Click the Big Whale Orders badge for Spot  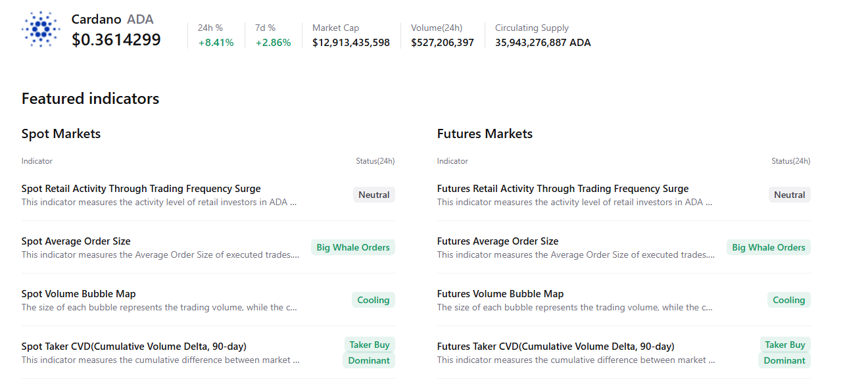(x=352, y=247)
